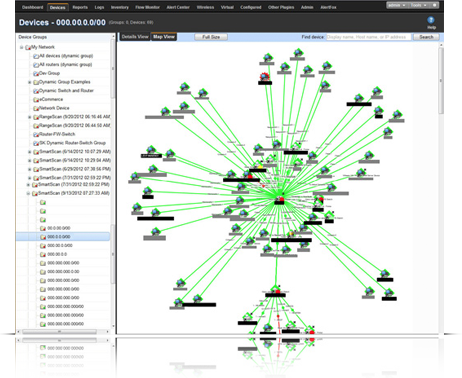Click the highlighted 000.0.0.0/00 folder icon

[x=43, y=237]
